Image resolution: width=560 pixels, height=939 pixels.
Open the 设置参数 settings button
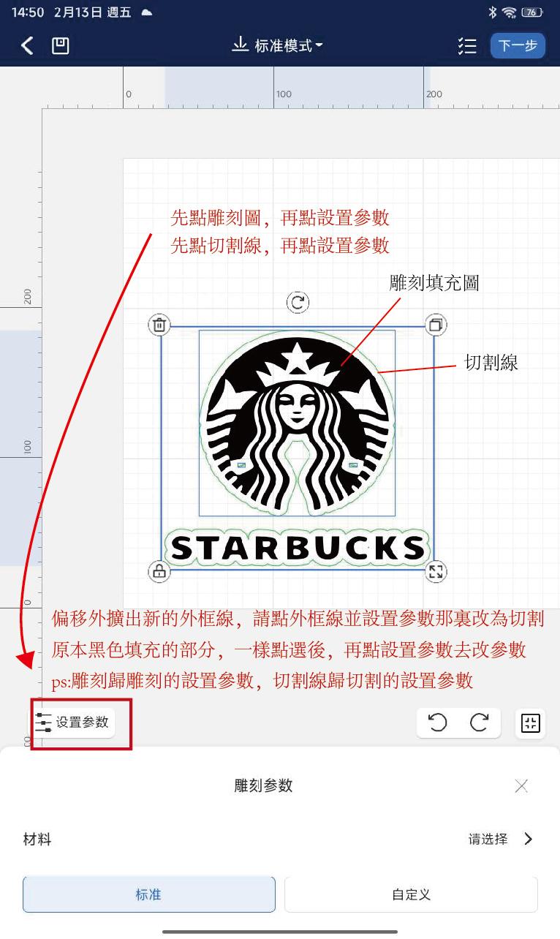[x=73, y=723]
